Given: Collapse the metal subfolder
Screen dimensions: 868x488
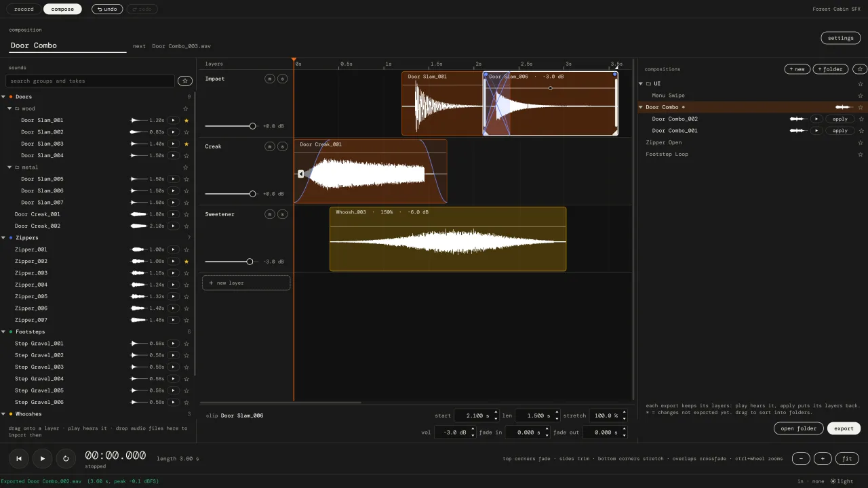Looking at the screenshot, I should 9,167.
